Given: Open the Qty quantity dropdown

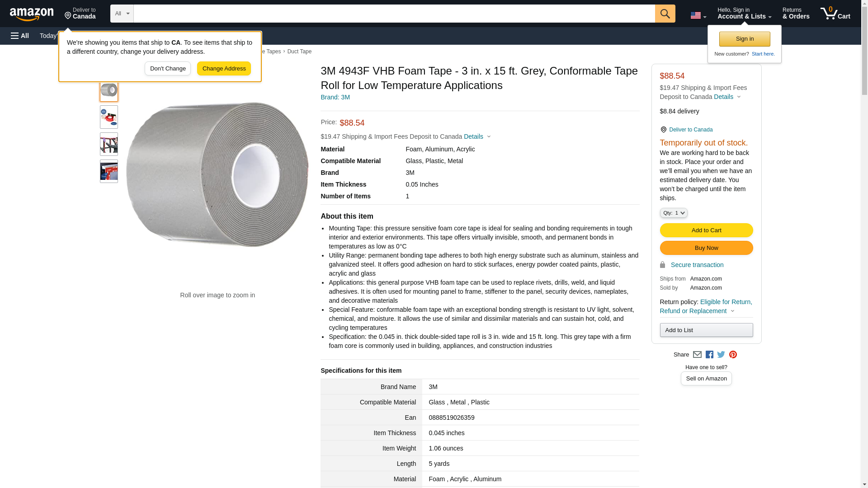Looking at the screenshot, I should (673, 213).
